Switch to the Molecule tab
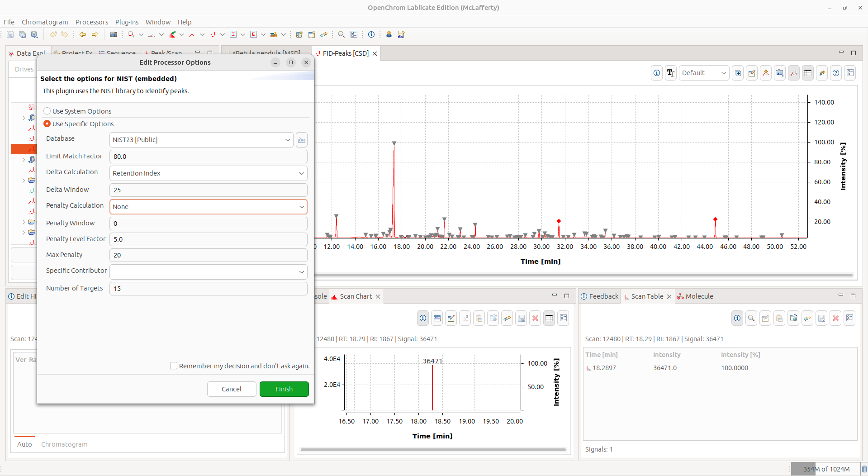868x476 pixels. [x=699, y=296]
